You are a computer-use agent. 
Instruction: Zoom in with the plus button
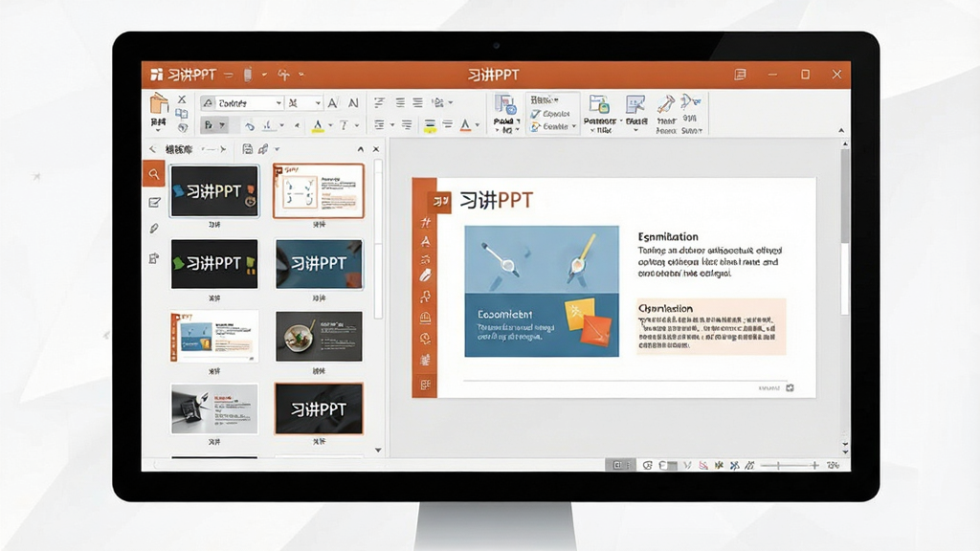[814, 466]
